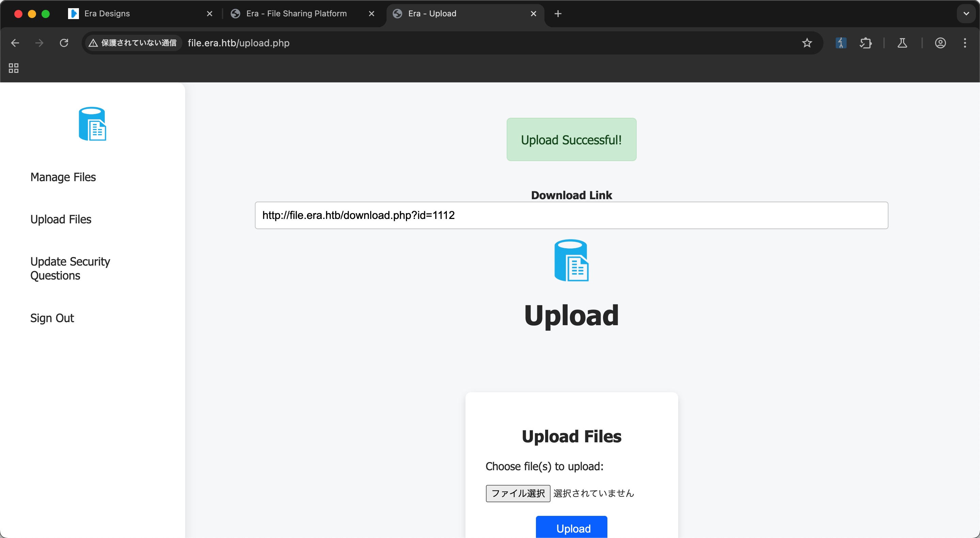Screen dimensions: 980x538
Task: Go back with the arrow icon
Action: pos(15,43)
